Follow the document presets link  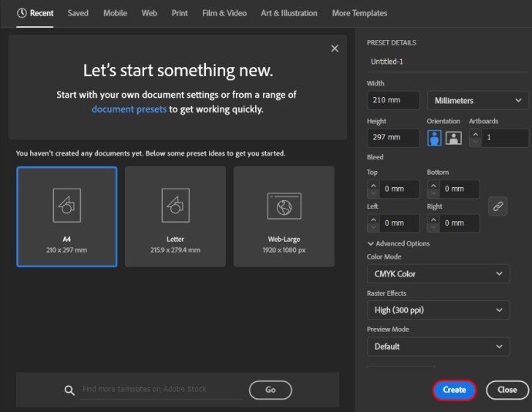click(x=129, y=109)
